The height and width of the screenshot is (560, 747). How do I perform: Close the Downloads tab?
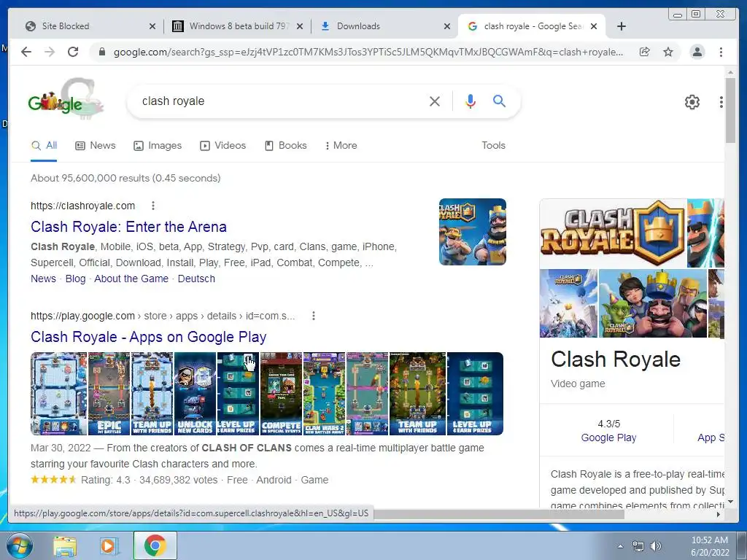pos(447,26)
